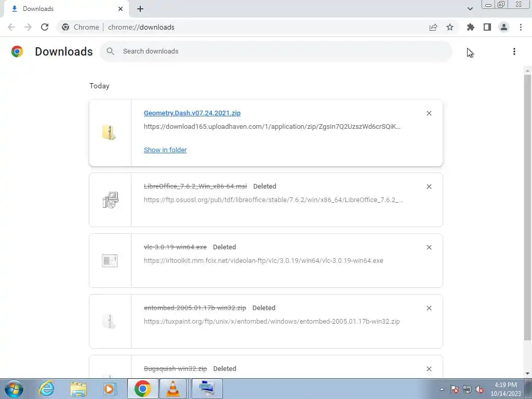Click the vlc exe file icon
The width and height of the screenshot is (532, 399).
point(110,261)
